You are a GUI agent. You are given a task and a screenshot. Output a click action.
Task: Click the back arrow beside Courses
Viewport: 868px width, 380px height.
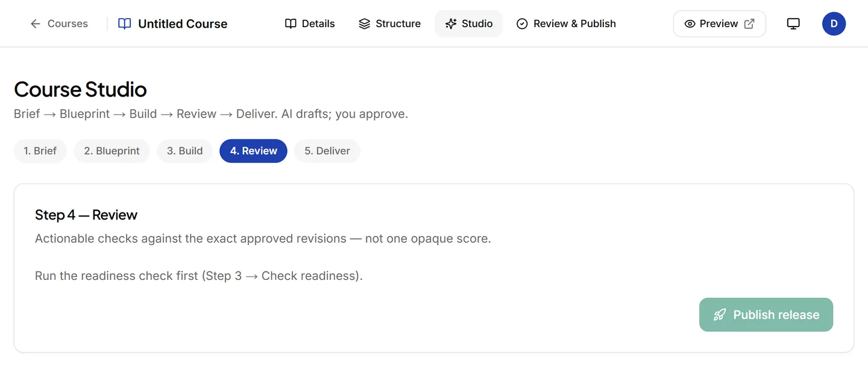tap(36, 24)
